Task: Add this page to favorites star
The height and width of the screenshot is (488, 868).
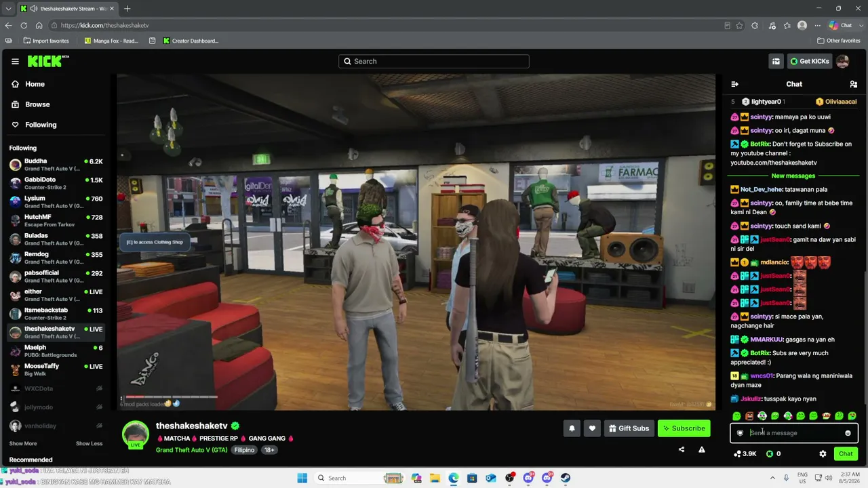Action: [x=739, y=26]
